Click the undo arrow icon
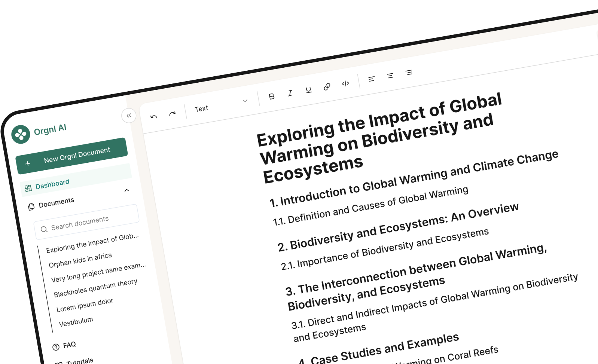This screenshot has height=364, width=598. click(x=154, y=117)
